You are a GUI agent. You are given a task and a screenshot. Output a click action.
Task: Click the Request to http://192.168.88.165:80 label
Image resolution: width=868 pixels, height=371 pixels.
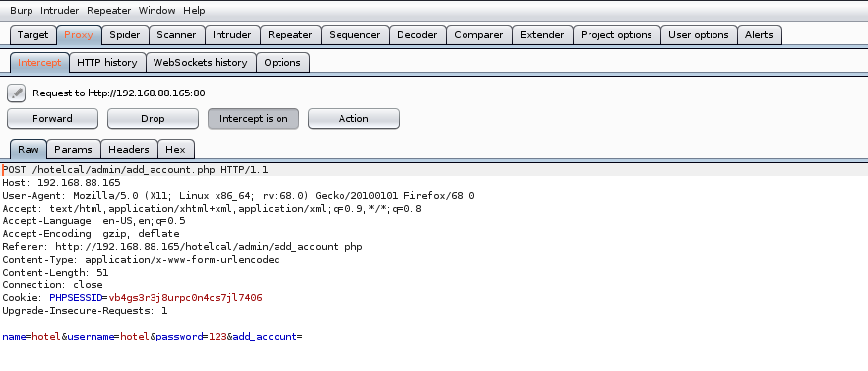(x=119, y=93)
